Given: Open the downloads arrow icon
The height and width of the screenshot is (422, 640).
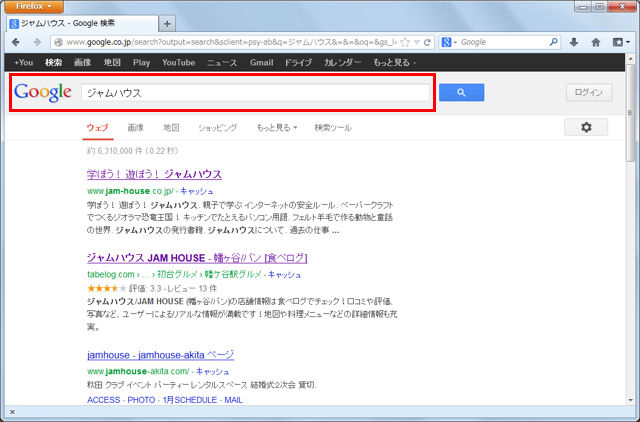Looking at the screenshot, I should 574,42.
